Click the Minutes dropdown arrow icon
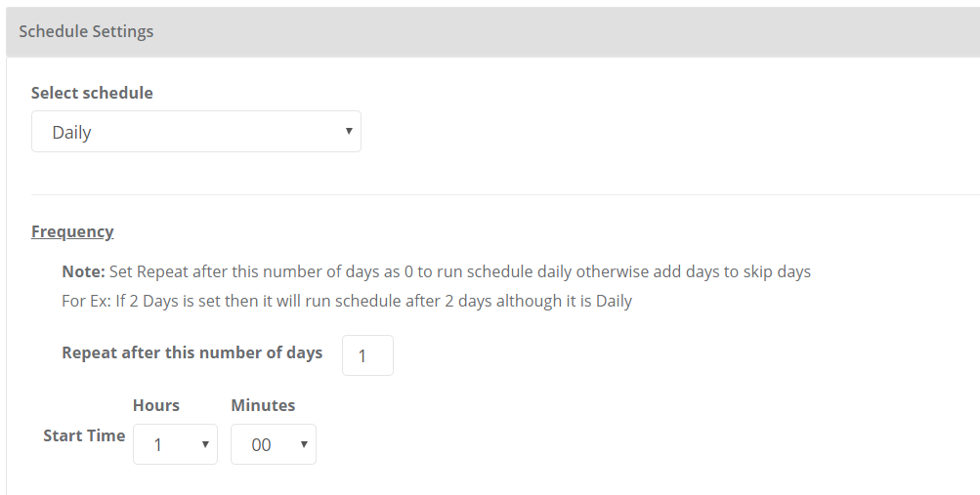Viewport: 980px width, 495px height. 304,444
